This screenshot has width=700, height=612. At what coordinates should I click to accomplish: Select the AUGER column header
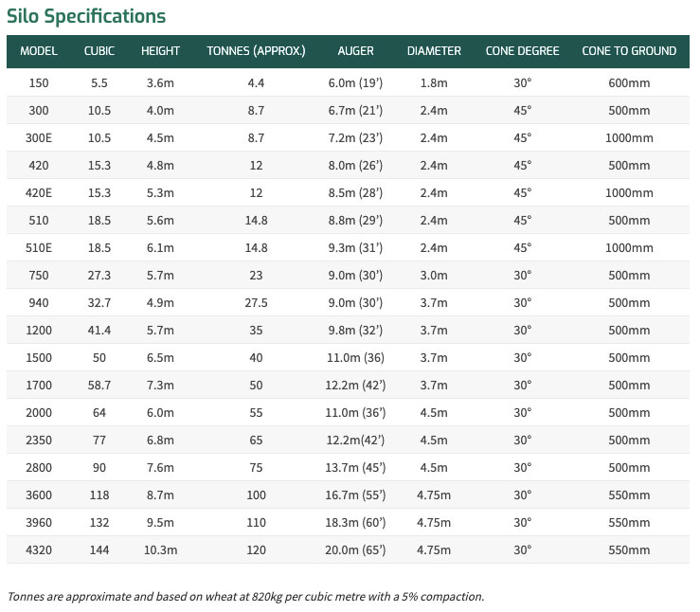tap(355, 51)
